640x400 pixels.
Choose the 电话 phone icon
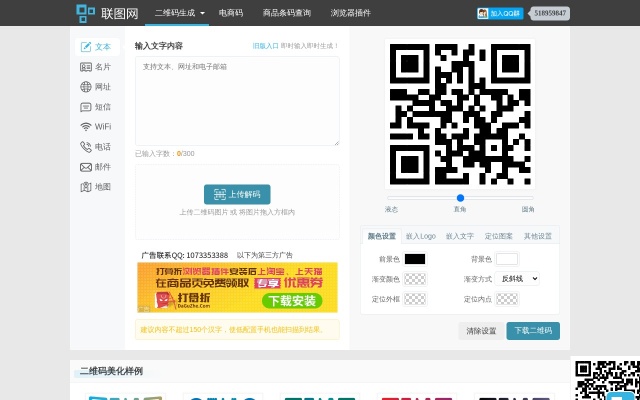(x=86, y=147)
